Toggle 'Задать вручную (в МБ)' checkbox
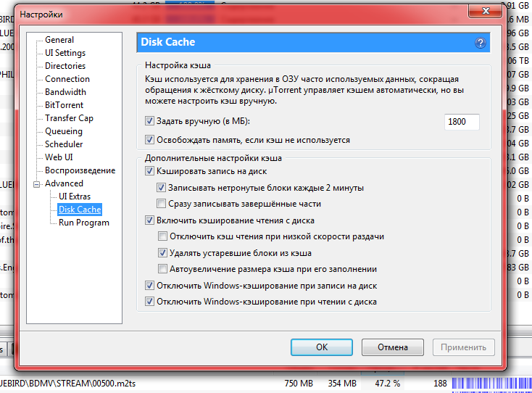 point(149,121)
